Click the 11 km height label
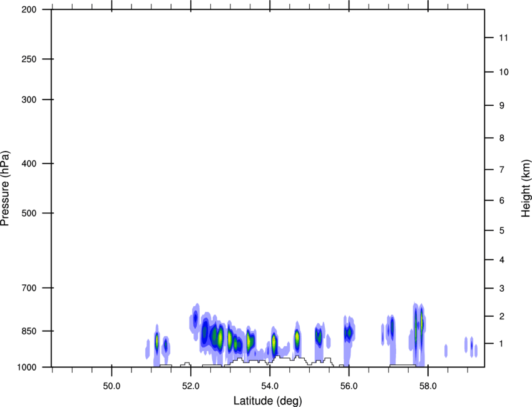This screenshot has height=407, width=532. [x=503, y=38]
